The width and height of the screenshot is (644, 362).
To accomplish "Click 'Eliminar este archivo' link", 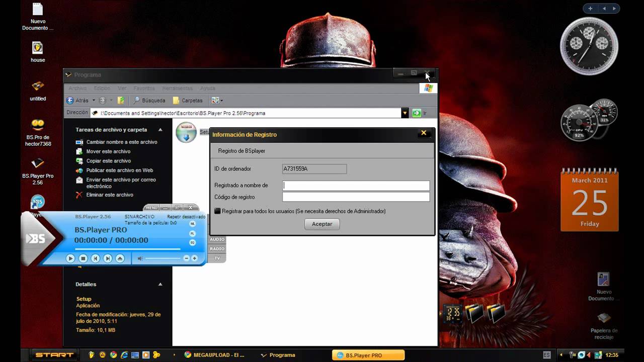I will [105, 195].
